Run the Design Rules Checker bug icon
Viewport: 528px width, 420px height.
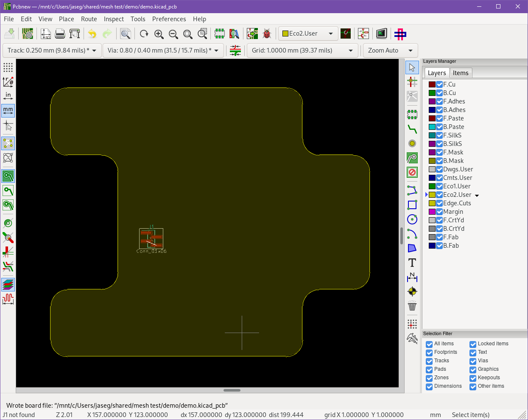(267, 34)
